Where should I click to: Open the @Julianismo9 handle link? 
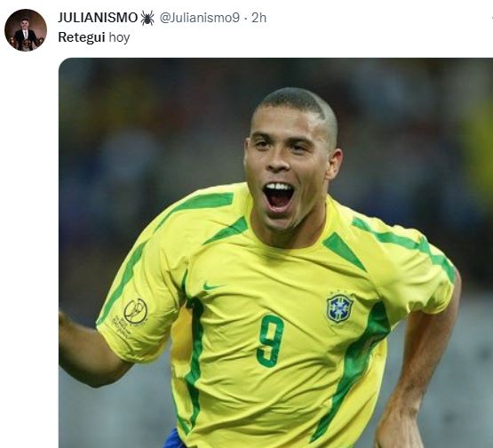[x=200, y=18]
